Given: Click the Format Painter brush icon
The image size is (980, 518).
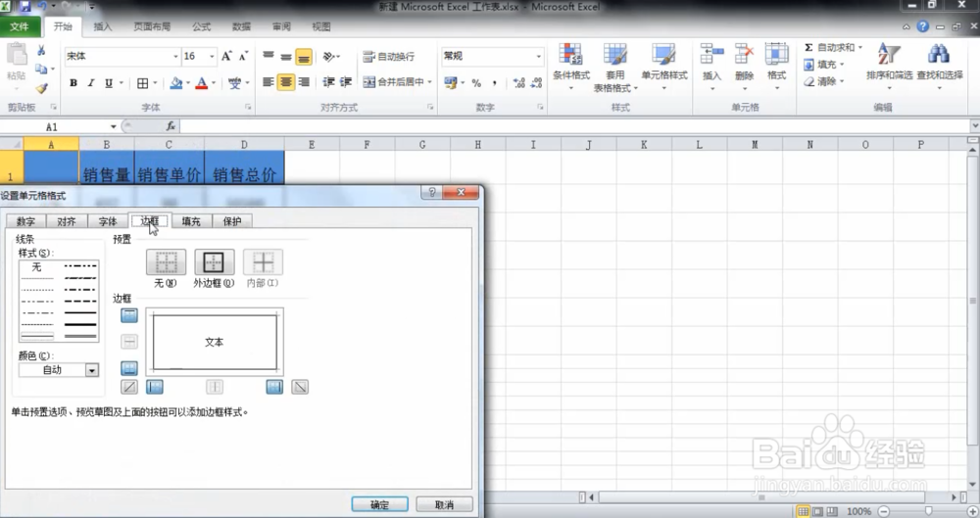Looking at the screenshot, I should pyautogui.click(x=41, y=89).
